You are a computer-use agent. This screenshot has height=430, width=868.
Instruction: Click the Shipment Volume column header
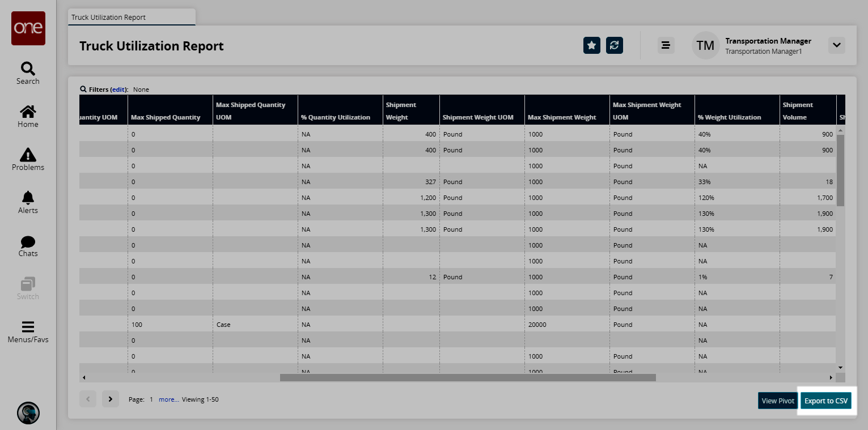tap(808, 110)
